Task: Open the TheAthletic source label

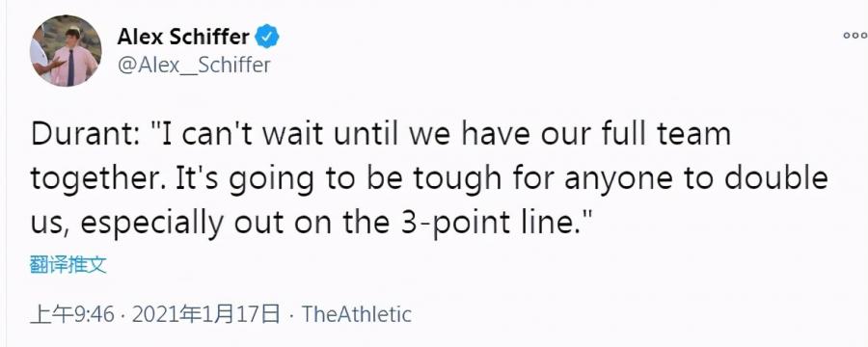Action: pyautogui.click(x=357, y=314)
